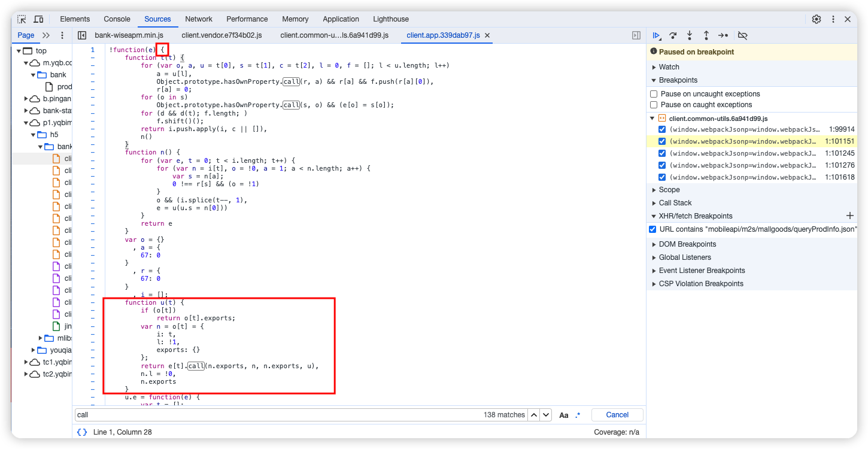This screenshot has height=449, width=868.
Task: Uncheck the breakpoint at 1:101618
Action: (661, 177)
